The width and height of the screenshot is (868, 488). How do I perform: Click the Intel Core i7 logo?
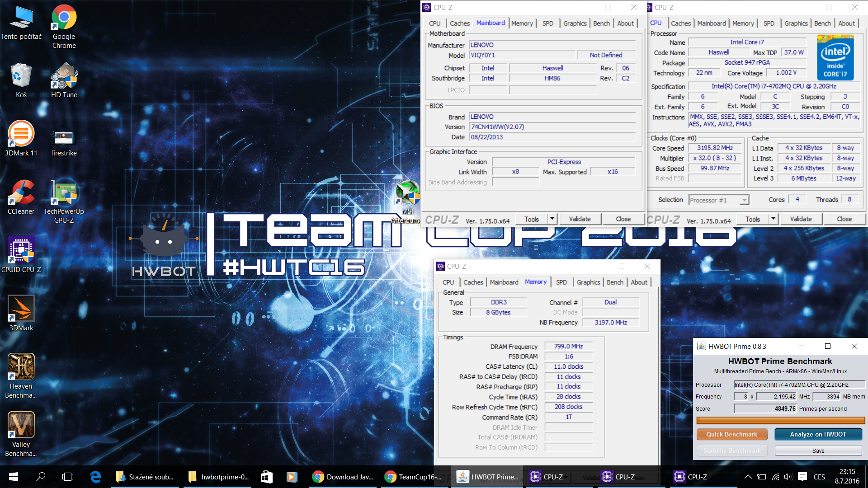[835, 58]
